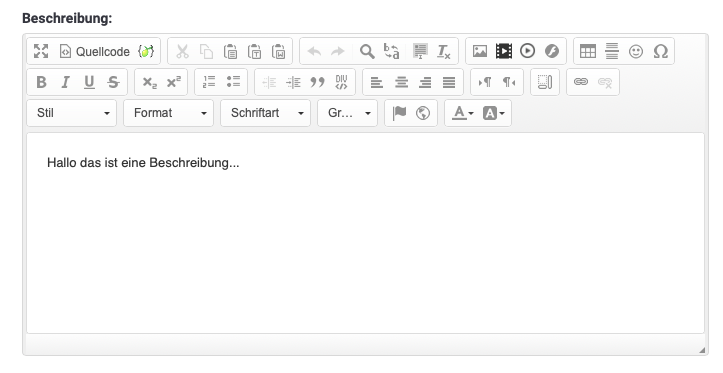Screen dimensions: 723x373
Task: Open the find and replace tool
Action: coord(391,51)
